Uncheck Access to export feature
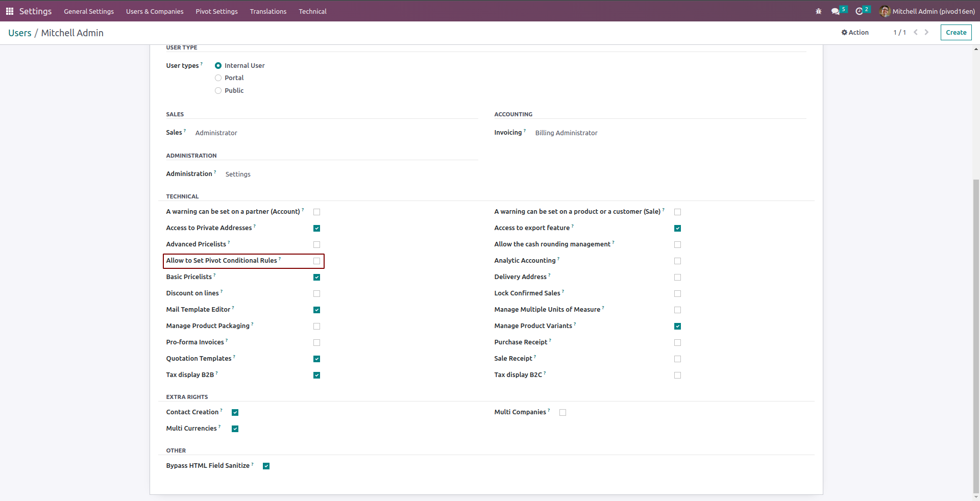The height and width of the screenshot is (501, 980). 677,229
